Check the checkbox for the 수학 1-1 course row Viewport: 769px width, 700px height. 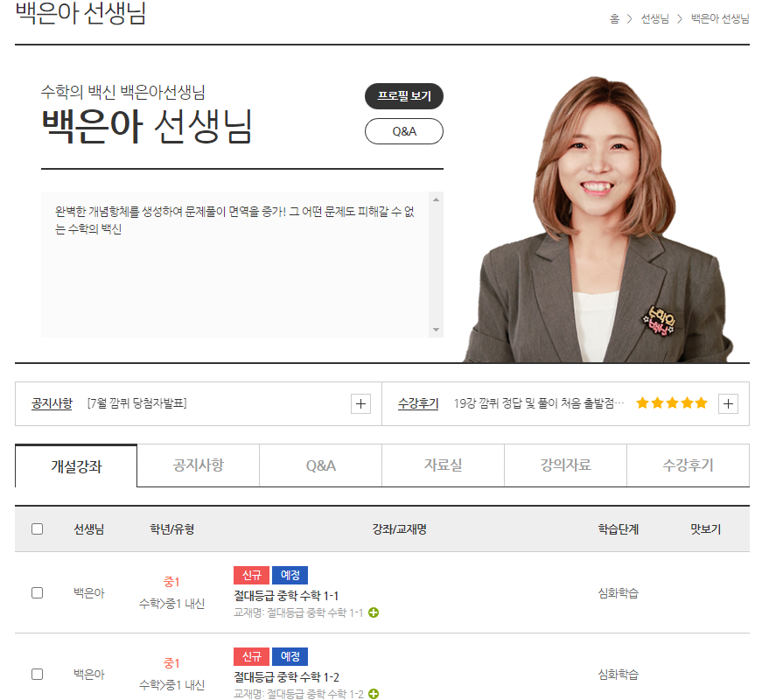(x=36, y=593)
